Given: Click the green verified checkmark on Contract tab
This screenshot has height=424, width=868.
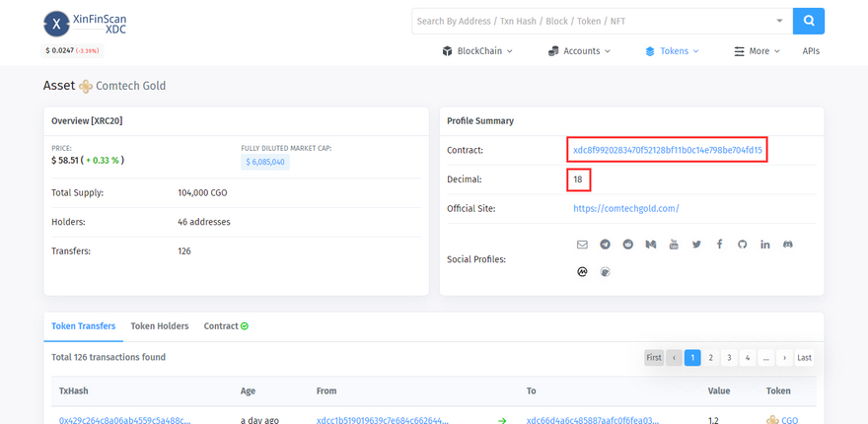Looking at the screenshot, I should point(245,326).
